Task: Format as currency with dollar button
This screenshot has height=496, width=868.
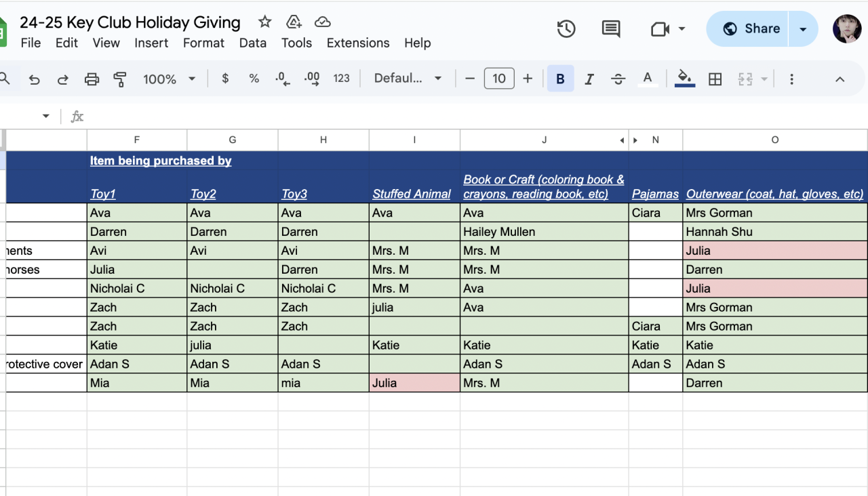Action: (x=225, y=79)
